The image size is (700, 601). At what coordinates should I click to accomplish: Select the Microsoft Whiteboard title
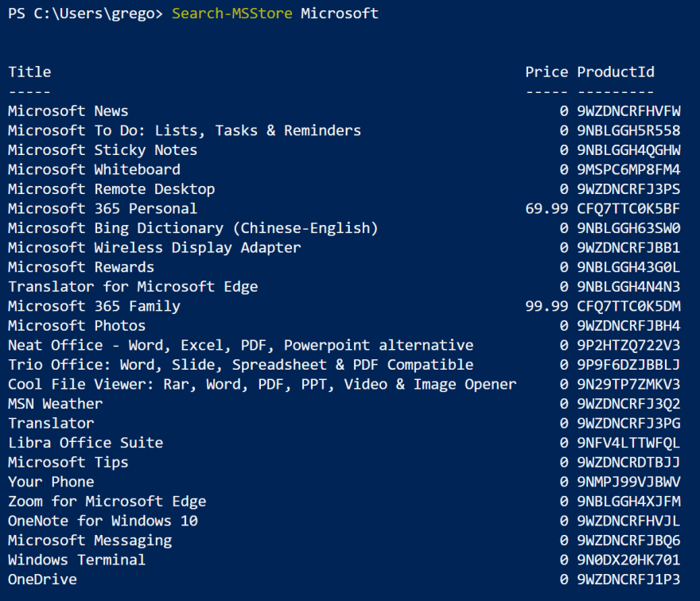pyautogui.click(x=94, y=169)
